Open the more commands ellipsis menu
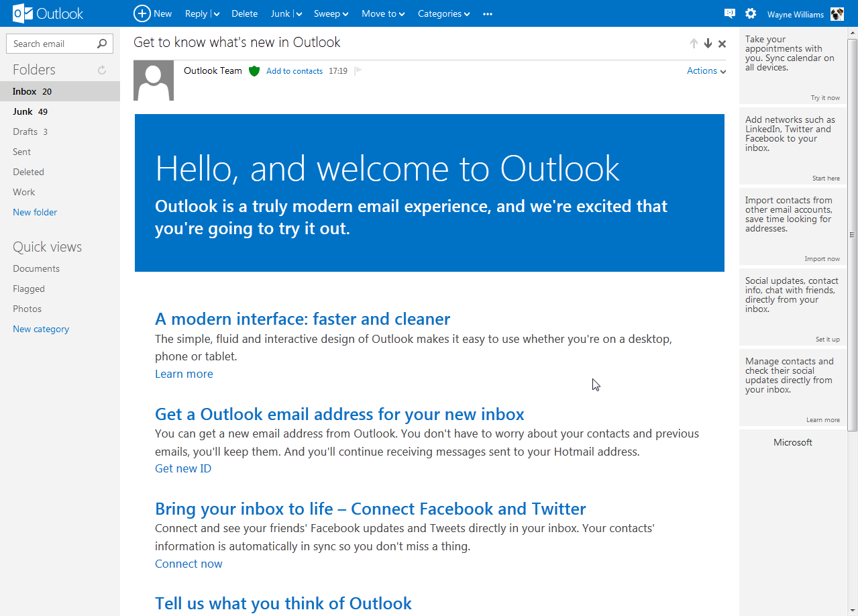858x616 pixels. [x=488, y=13]
